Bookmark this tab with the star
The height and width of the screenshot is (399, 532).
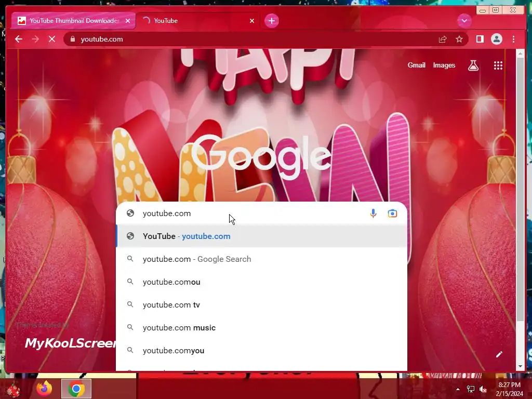pos(459,39)
